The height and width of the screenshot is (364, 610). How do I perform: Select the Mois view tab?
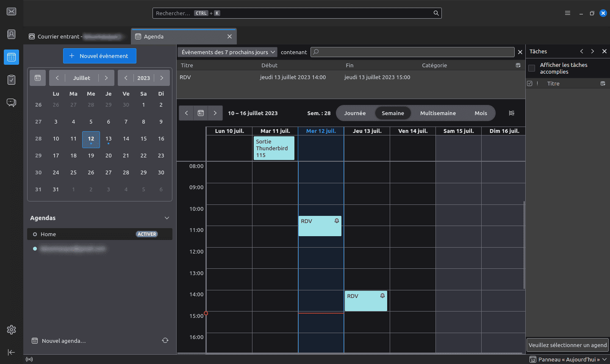(x=481, y=113)
